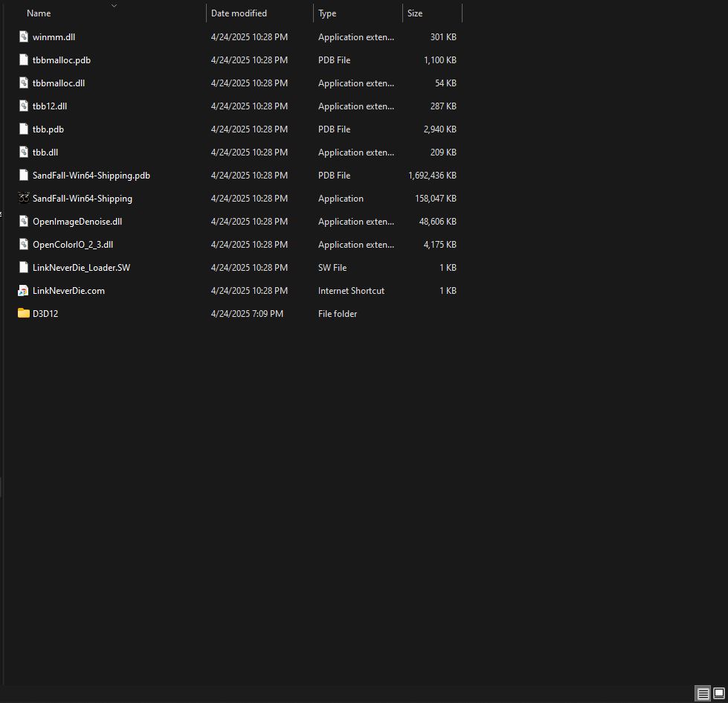Sort files by the Size column header
728x703 pixels.
pyautogui.click(x=414, y=13)
